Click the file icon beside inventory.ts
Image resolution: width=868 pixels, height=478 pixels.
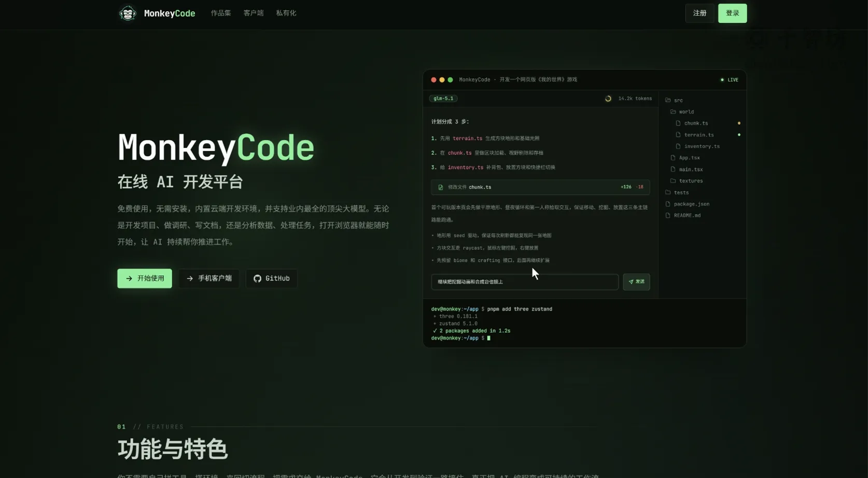678,146
